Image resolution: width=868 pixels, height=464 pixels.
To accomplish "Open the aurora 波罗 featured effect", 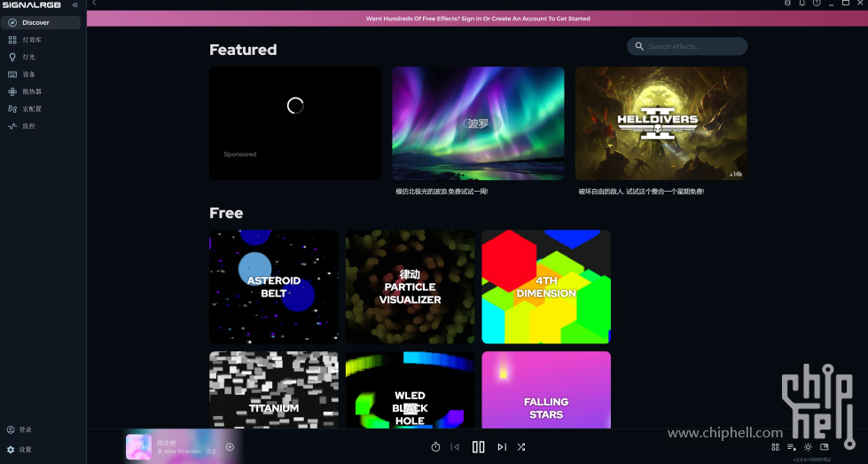I will [478, 123].
